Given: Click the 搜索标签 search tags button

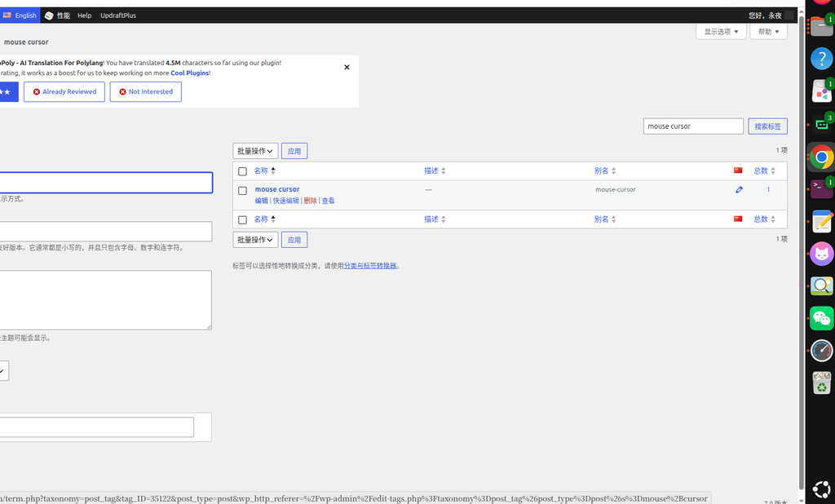Looking at the screenshot, I should pos(767,126).
